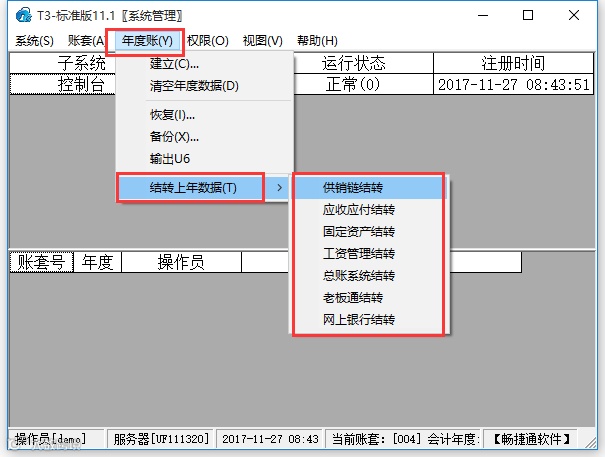Click the 运行状态 column header
Viewport: 605px width, 457px height.
click(363, 63)
